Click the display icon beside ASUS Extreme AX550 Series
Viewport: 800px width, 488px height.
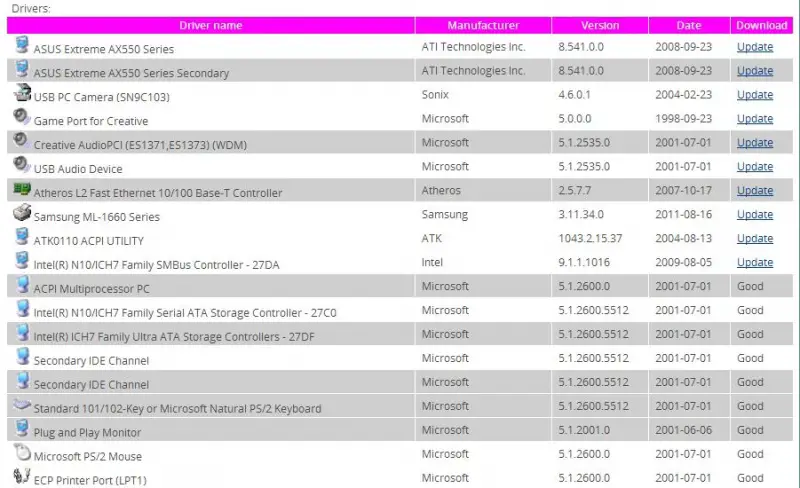(x=21, y=45)
